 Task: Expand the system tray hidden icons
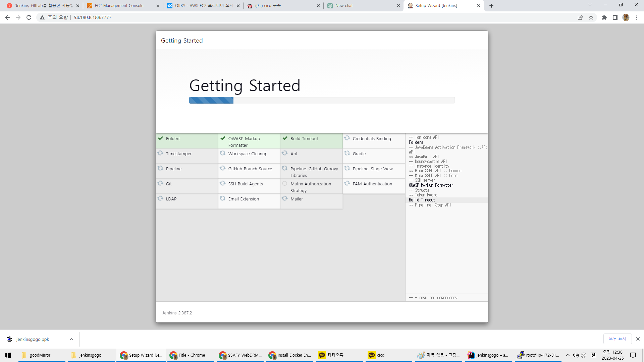568,355
